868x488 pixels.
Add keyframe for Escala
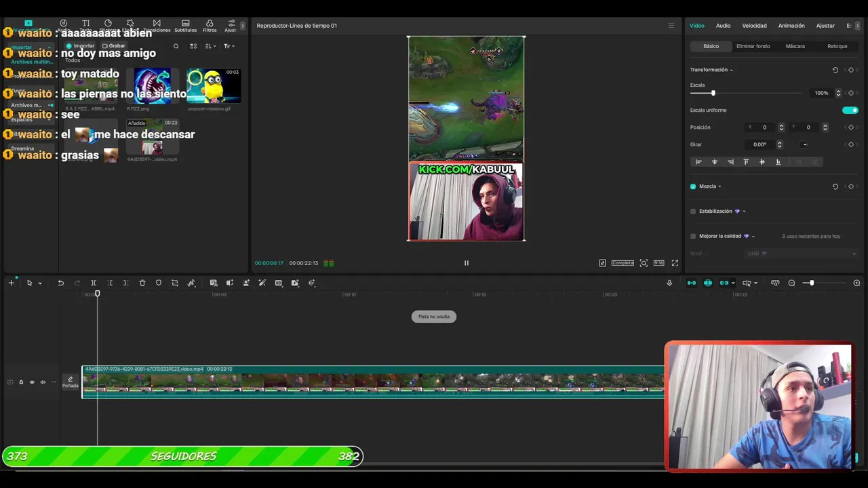[x=851, y=93]
